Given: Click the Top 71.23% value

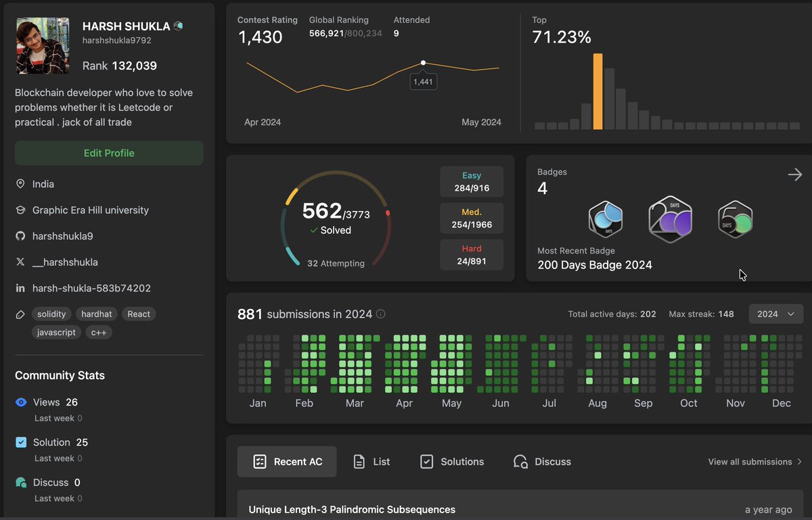Looking at the screenshot, I should 562,37.
